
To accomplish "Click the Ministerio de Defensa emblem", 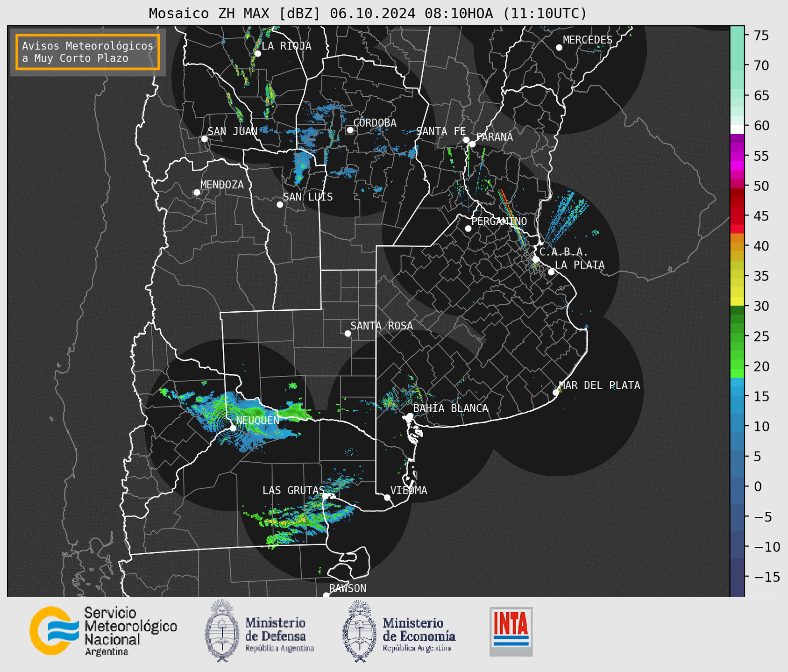I will click(x=221, y=631).
